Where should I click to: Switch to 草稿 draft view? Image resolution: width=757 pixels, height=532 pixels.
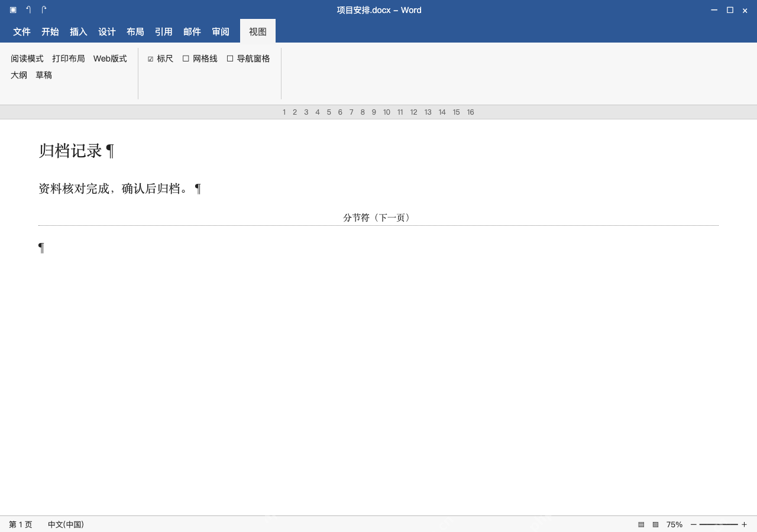coord(44,75)
